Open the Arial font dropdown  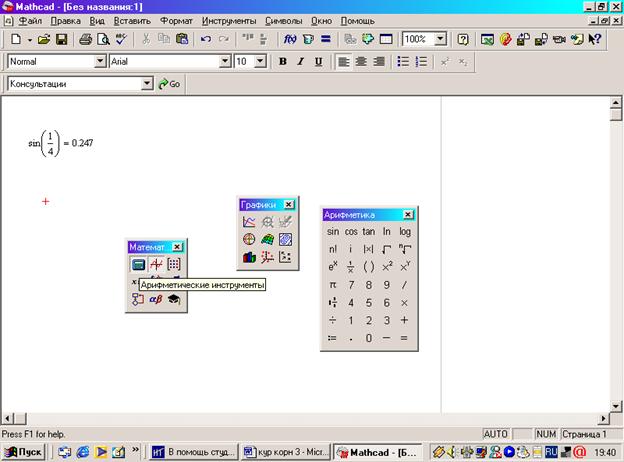[223, 61]
